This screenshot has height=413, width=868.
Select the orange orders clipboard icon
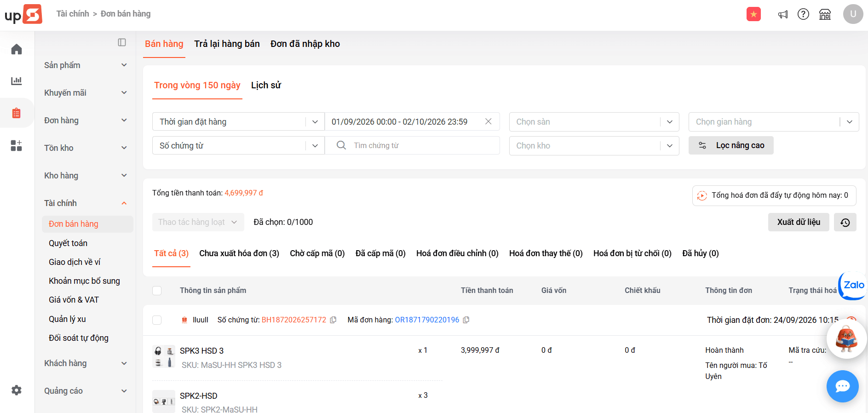coord(17,113)
